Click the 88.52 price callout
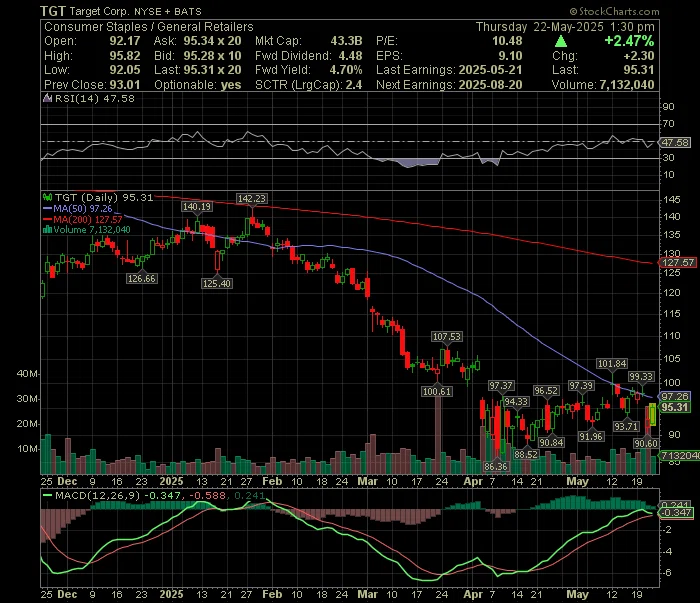This screenshot has width=700, height=603. click(x=526, y=454)
